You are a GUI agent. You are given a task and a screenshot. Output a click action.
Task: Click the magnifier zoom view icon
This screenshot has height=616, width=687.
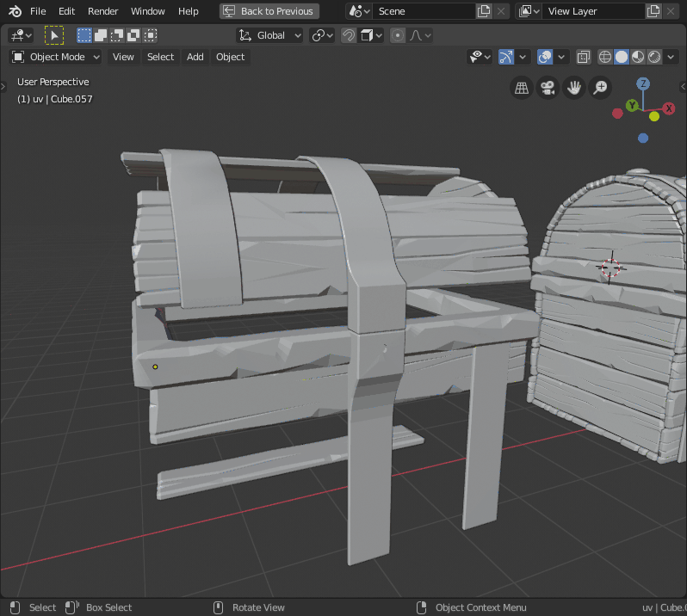pos(600,87)
